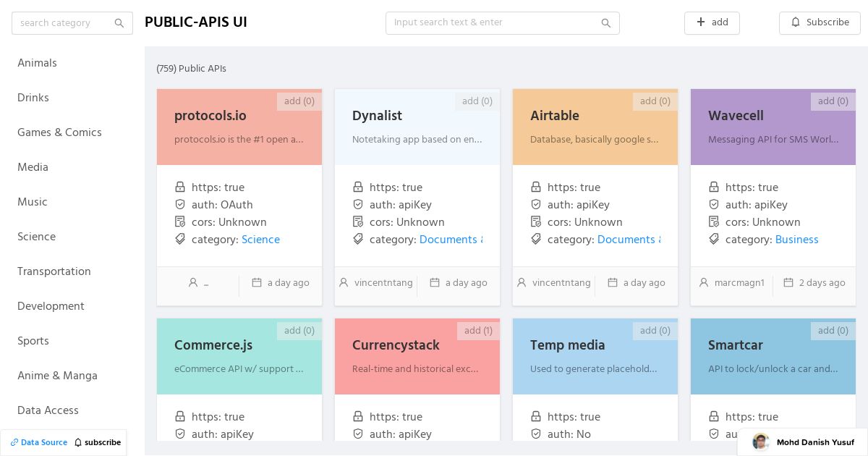Open the Currencystack card title
The width and height of the screenshot is (868, 456).
[396, 345]
